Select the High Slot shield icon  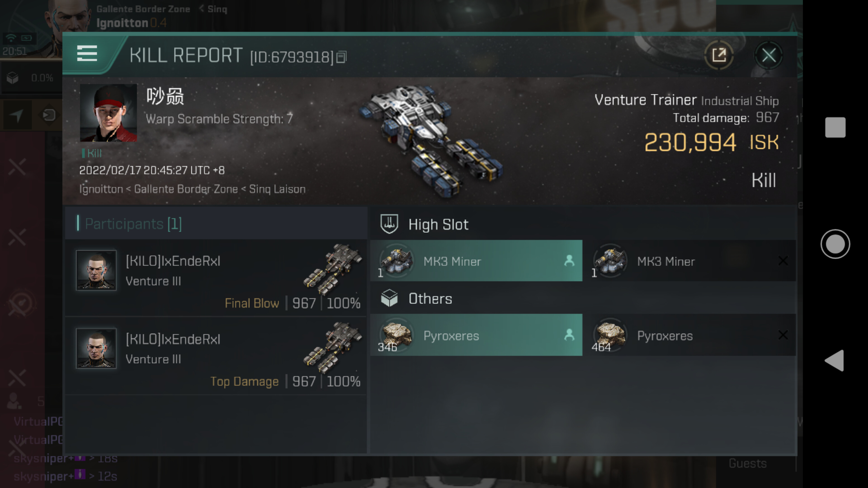click(389, 224)
